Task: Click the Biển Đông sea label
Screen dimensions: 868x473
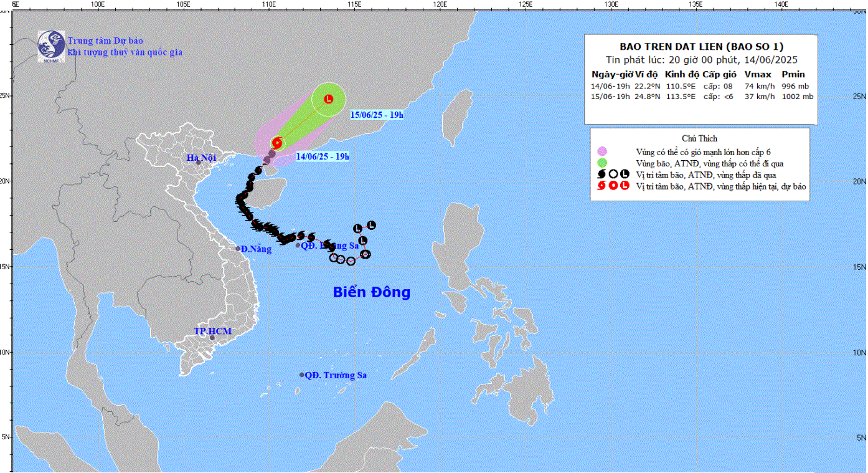Action: [372, 292]
